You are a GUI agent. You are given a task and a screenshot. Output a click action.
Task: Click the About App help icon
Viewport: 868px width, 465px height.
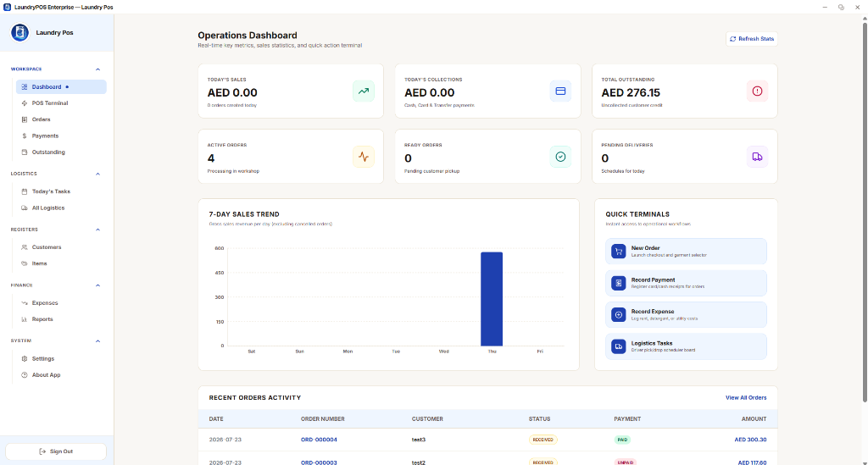pos(25,375)
